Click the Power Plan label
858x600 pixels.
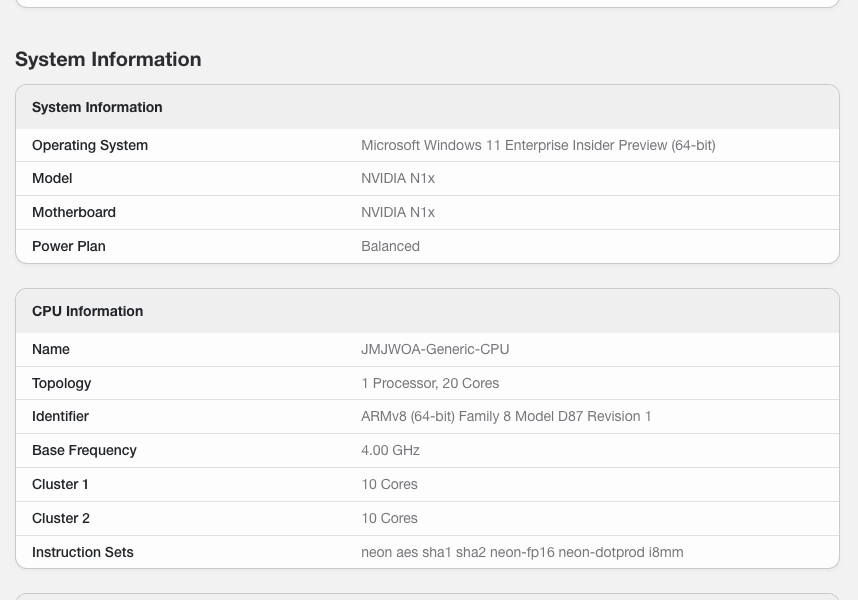click(x=69, y=246)
